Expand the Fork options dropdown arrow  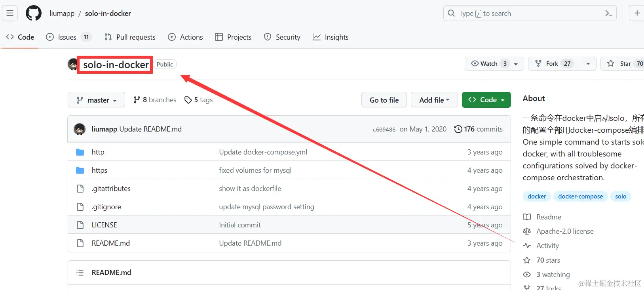tap(588, 64)
